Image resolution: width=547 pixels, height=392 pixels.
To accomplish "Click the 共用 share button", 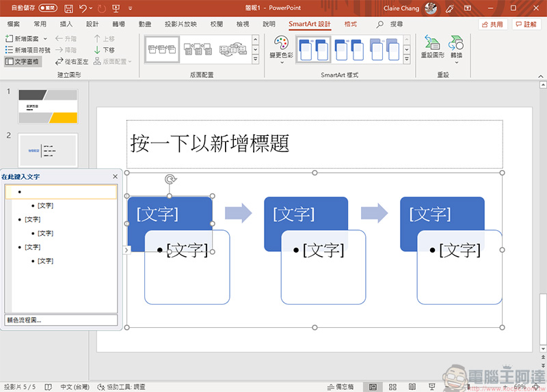I will tap(492, 25).
